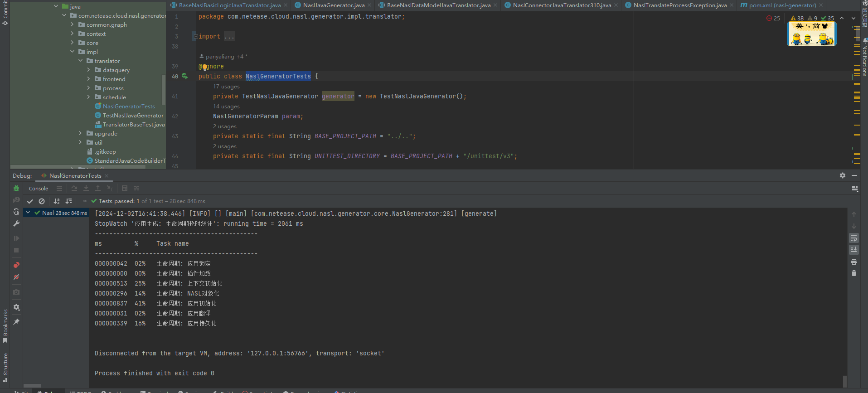Expand the context folder
The image size is (868, 393).
coord(72,34)
